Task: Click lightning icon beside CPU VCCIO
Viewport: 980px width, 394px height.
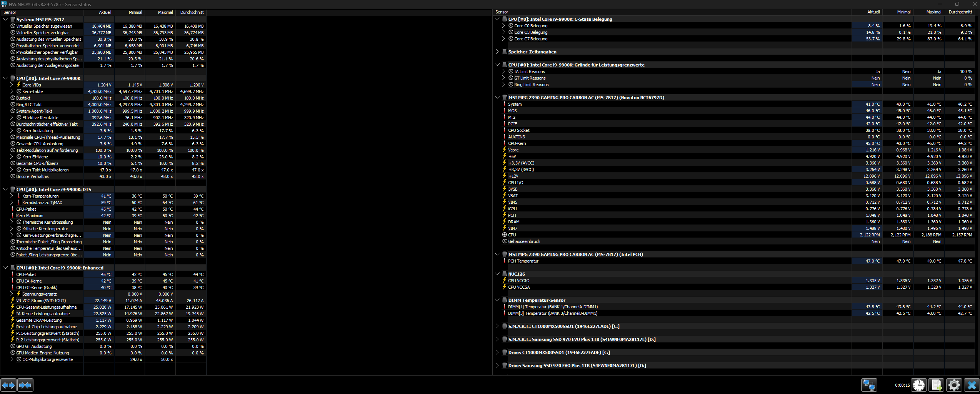Action: pos(505,281)
